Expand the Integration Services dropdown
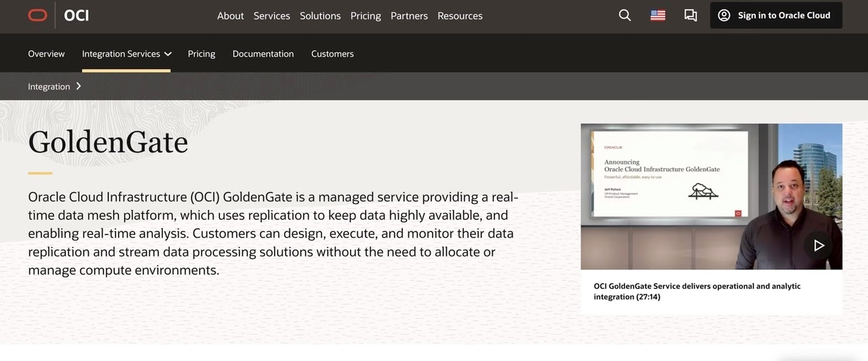This screenshot has width=868, height=361. (x=127, y=53)
